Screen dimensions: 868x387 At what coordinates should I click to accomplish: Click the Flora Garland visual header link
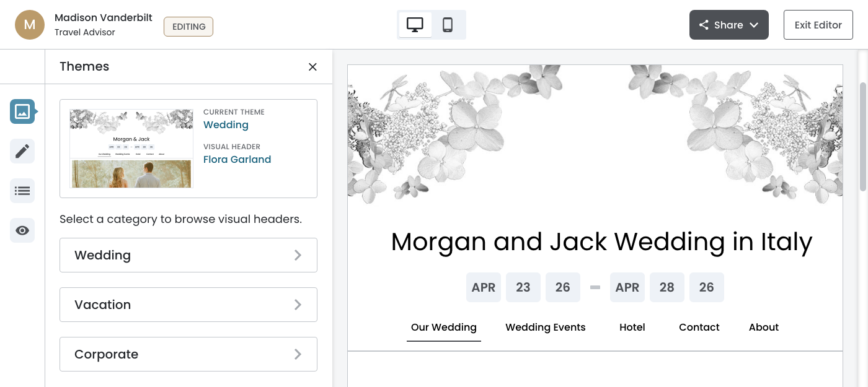tap(237, 160)
